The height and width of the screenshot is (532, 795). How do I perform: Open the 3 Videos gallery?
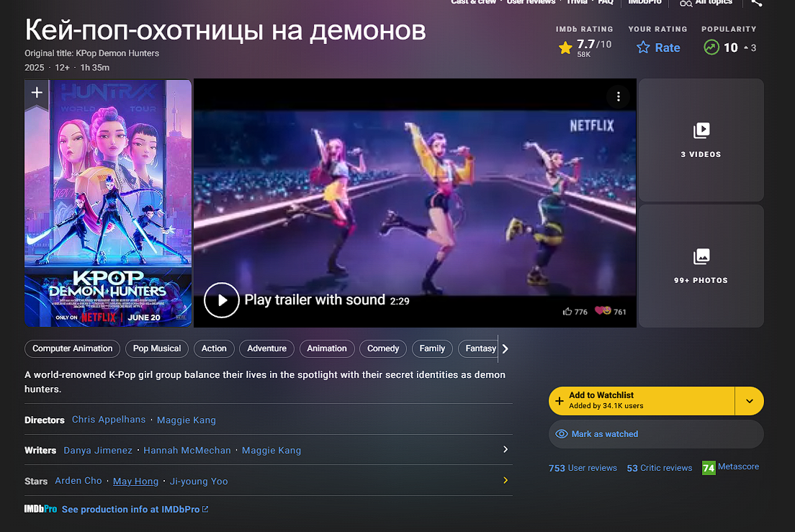point(701,140)
